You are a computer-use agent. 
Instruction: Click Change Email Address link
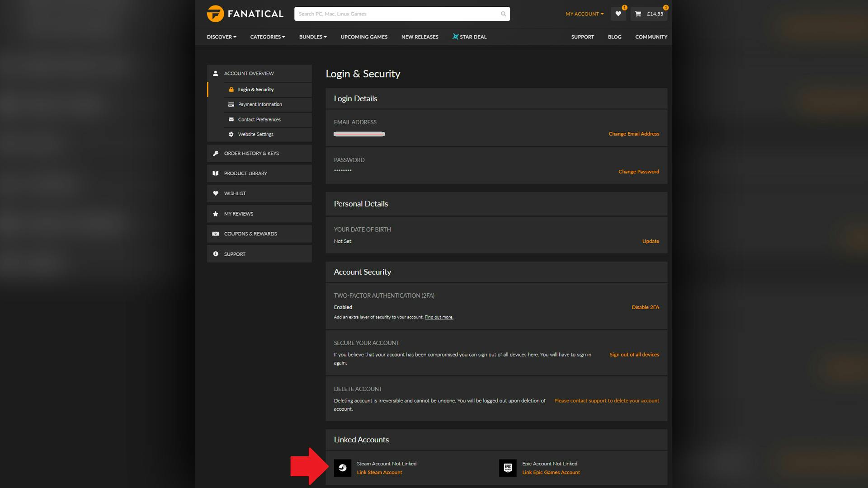click(633, 134)
